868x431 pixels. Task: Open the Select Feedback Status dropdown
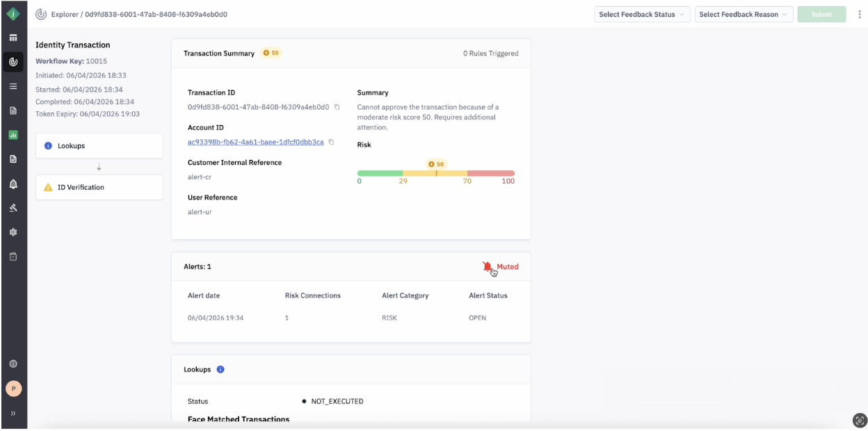(642, 15)
